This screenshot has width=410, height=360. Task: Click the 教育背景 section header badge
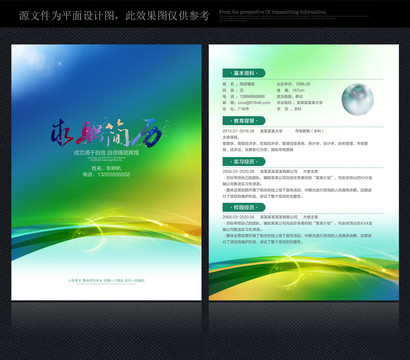point(244,121)
